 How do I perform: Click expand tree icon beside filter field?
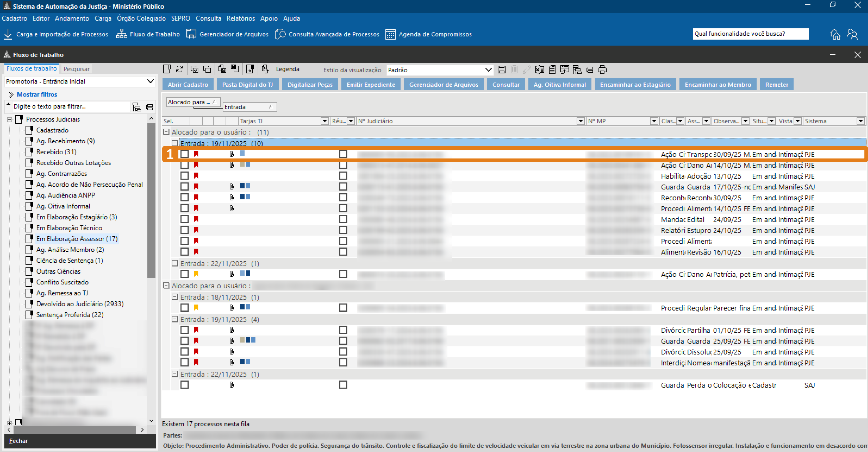[x=137, y=107]
